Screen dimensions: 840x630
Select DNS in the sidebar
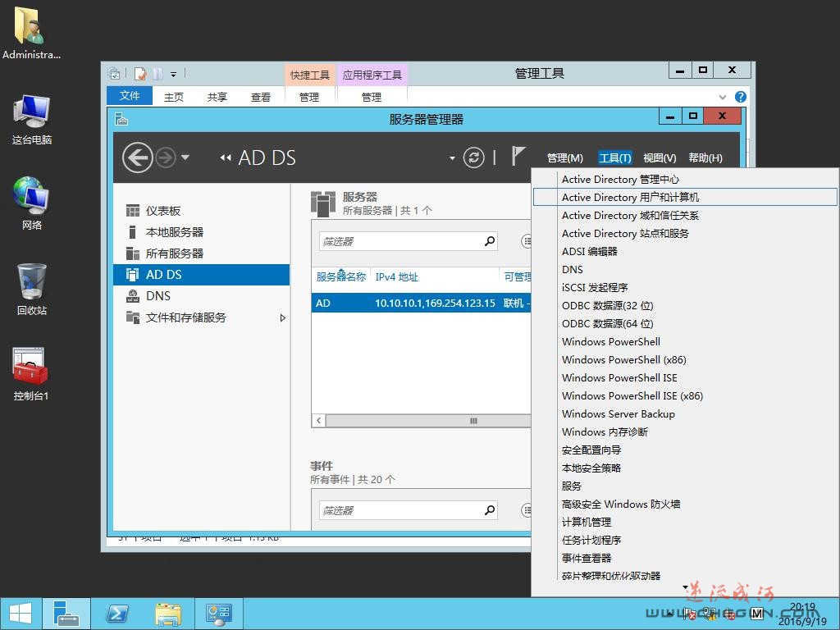click(201, 295)
